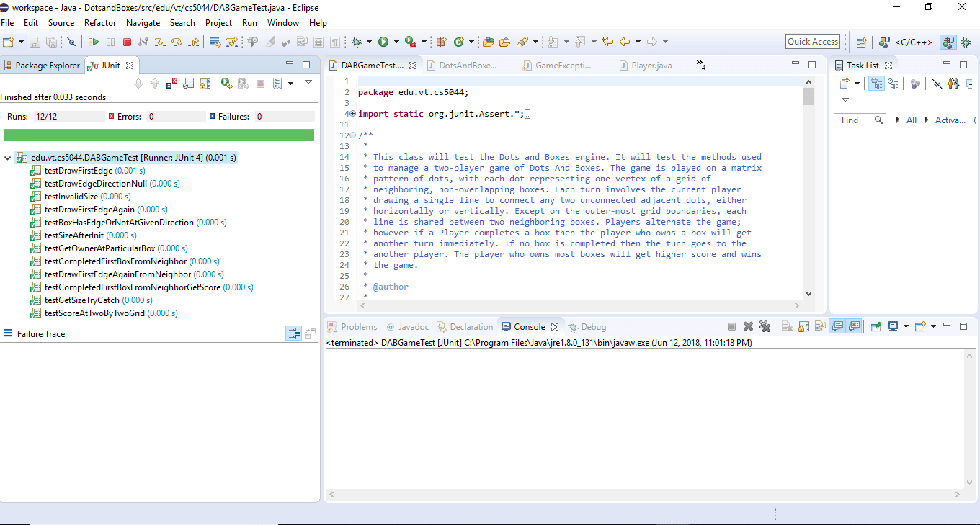Open the Open Console dropdown arrow
Screen dimensions: 980x525
point(933,326)
